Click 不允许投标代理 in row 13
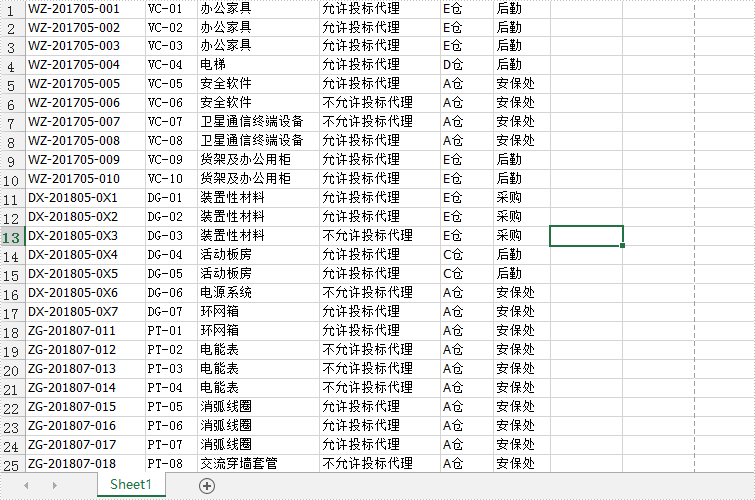 (379, 236)
